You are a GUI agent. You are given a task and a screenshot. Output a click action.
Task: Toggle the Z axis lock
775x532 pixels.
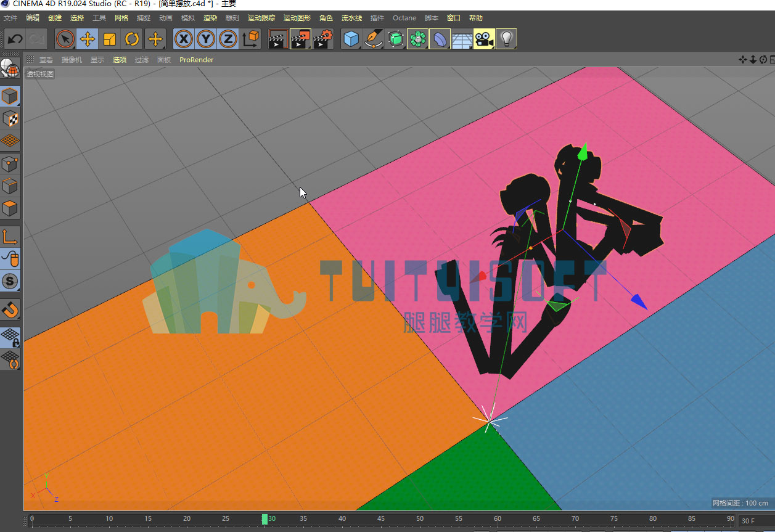(x=228, y=39)
